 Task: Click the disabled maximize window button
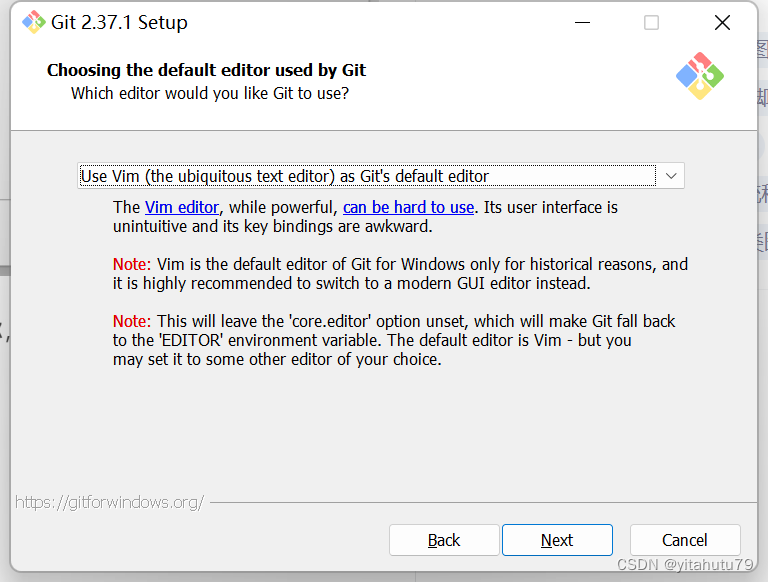tap(651, 22)
